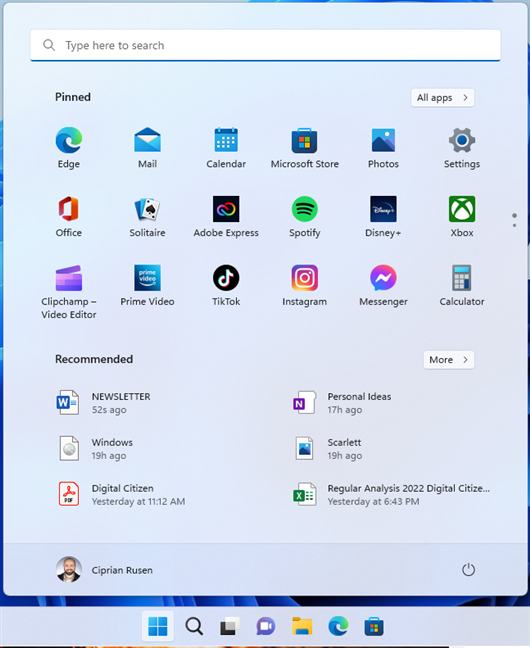Open the Calculator app
The image size is (530, 648).
coord(462,286)
